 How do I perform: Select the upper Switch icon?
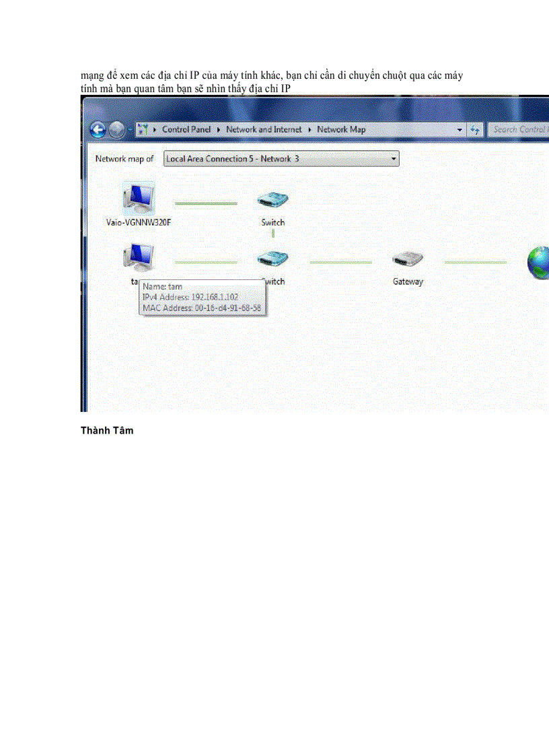[272, 199]
